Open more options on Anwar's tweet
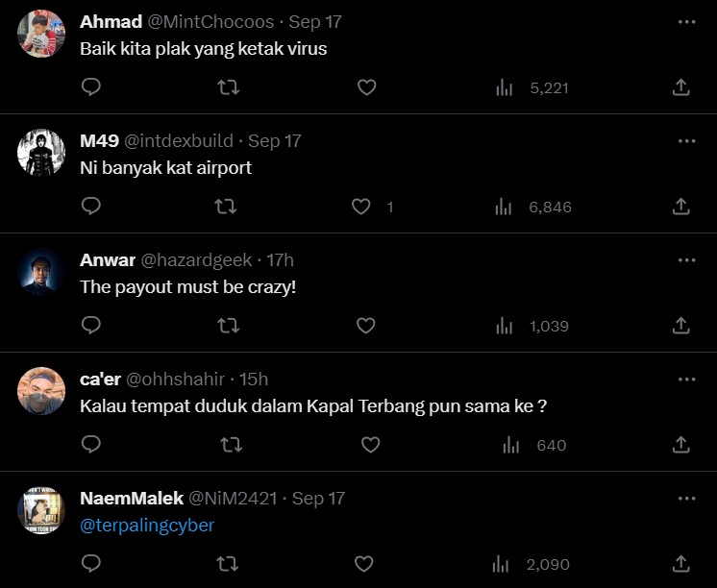 (x=686, y=259)
